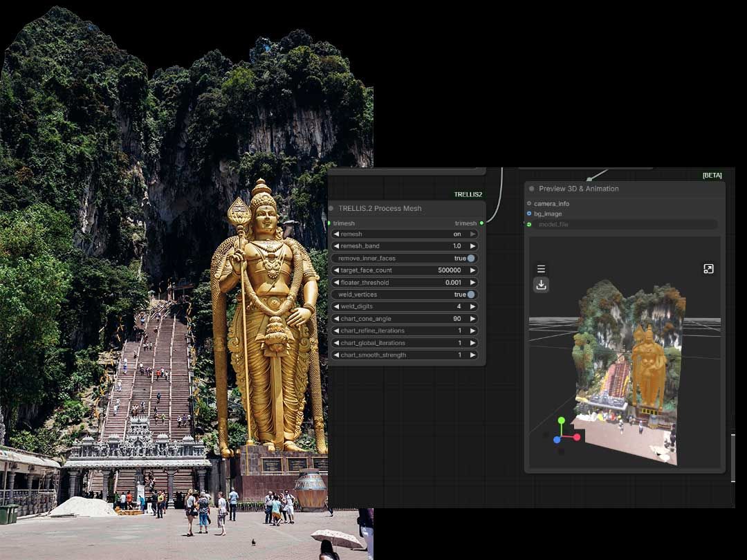Switch remesh option with left arrow

click(336, 234)
